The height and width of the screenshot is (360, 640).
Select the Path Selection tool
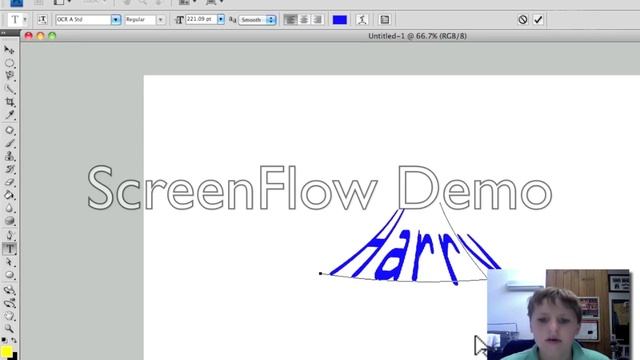9,262
